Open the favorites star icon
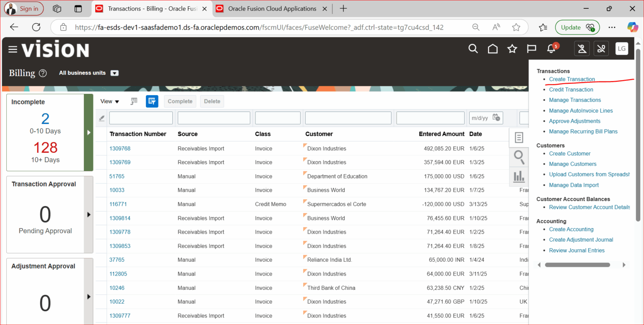This screenshot has width=644, height=325. coord(512,49)
